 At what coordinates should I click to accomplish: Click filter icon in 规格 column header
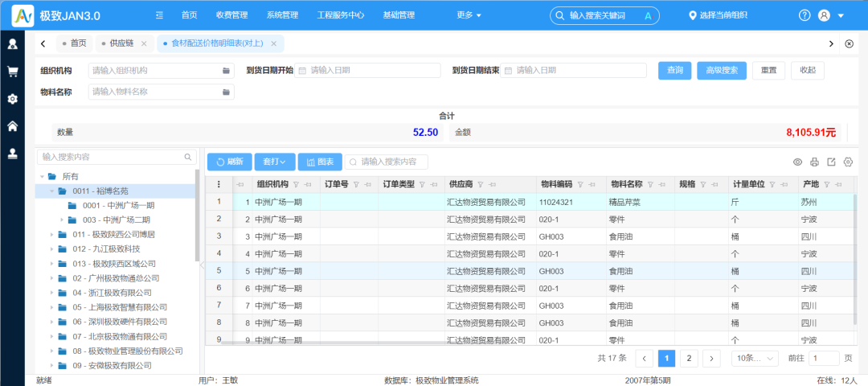pyautogui.click(x=702, y=184)
